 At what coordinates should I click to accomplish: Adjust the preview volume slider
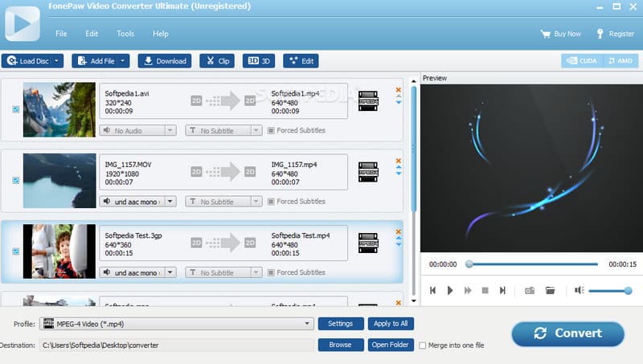pos(611,290)
